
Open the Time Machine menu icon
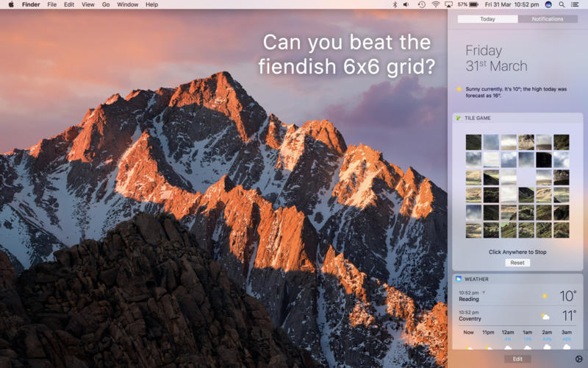click(421, 4)
